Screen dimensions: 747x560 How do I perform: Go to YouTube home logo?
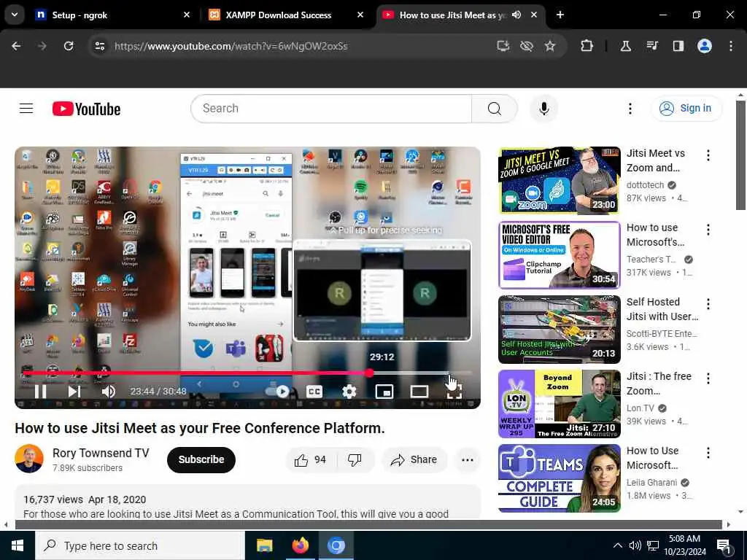point(86,109)
